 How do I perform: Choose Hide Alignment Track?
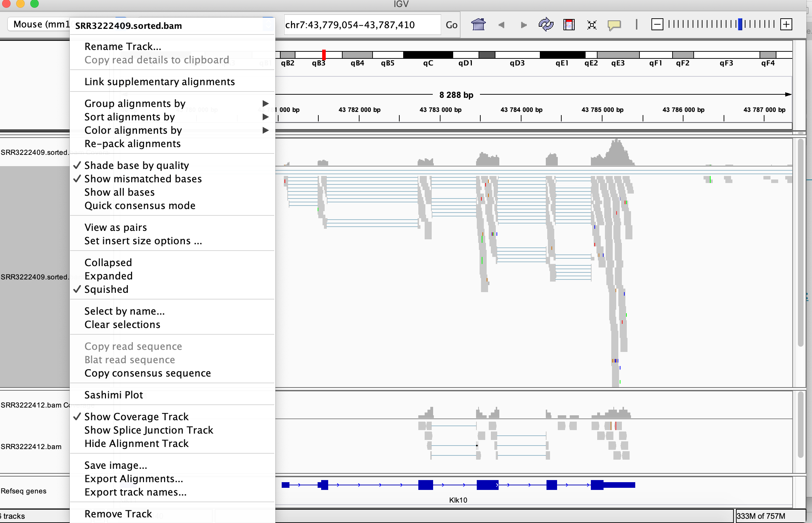(137, 443)
